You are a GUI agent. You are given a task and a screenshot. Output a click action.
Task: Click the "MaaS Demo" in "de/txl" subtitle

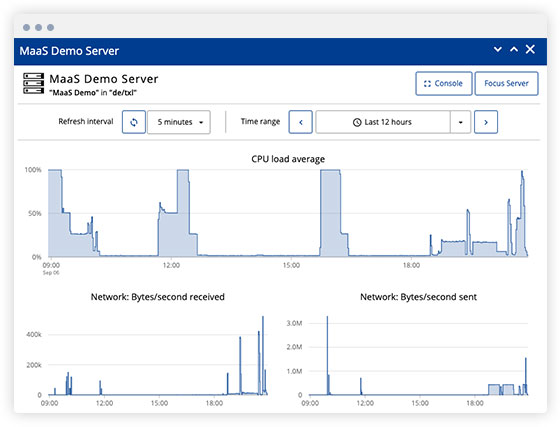[x=93, y=93]
